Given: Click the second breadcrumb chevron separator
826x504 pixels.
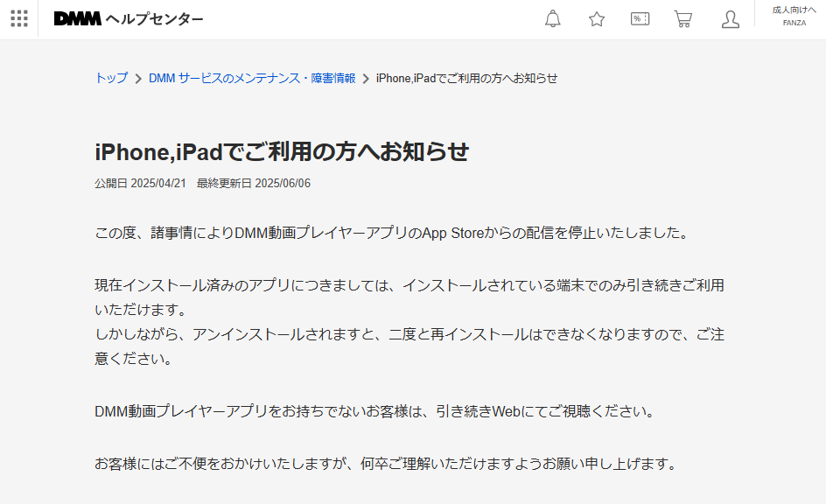Looking at the screenshot, I should [x=366, y=78].
